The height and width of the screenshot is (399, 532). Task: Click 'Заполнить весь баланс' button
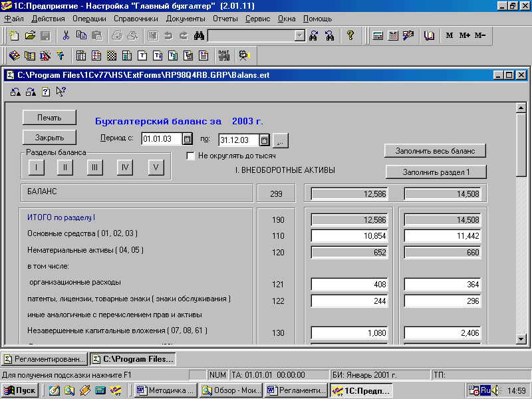tap(435, 151)
